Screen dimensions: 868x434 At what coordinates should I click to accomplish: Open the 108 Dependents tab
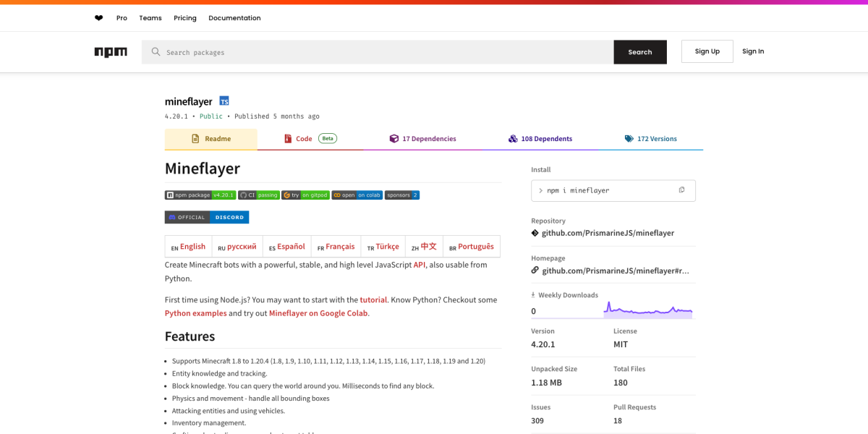tap(540, 139)
